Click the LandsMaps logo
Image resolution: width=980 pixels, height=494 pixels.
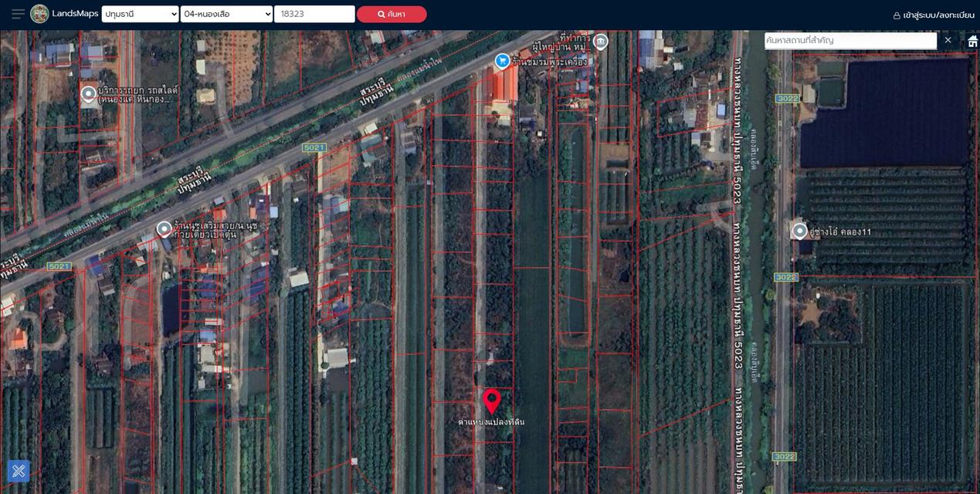click(62, 13)
